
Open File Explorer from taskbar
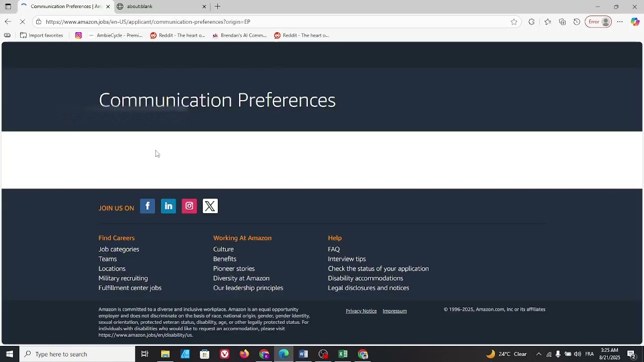point(165,354)
